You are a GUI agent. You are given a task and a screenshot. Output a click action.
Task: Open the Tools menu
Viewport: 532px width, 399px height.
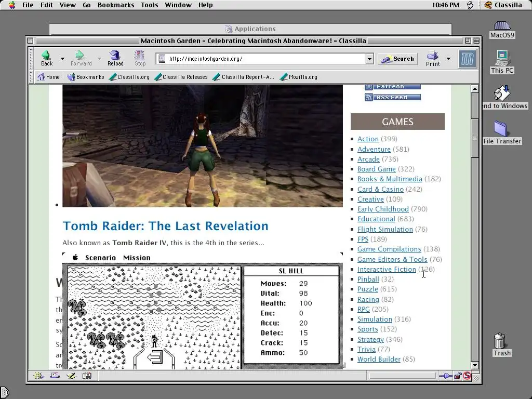point(150,5)
